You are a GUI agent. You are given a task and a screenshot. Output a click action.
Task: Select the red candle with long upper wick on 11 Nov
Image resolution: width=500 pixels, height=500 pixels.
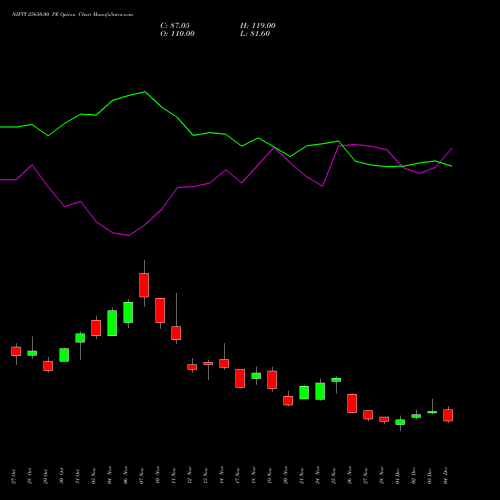tap(176, 333)
